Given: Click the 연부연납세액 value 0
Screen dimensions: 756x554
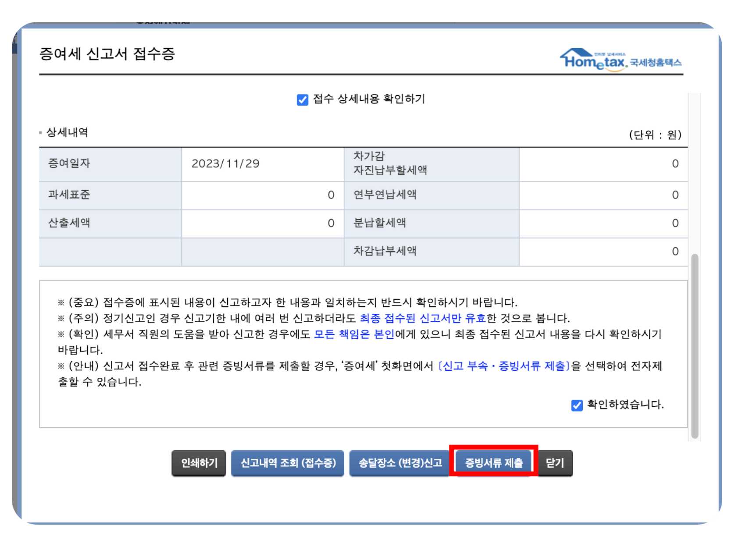Looking at the screenshot, I should [x=675, y=195].
